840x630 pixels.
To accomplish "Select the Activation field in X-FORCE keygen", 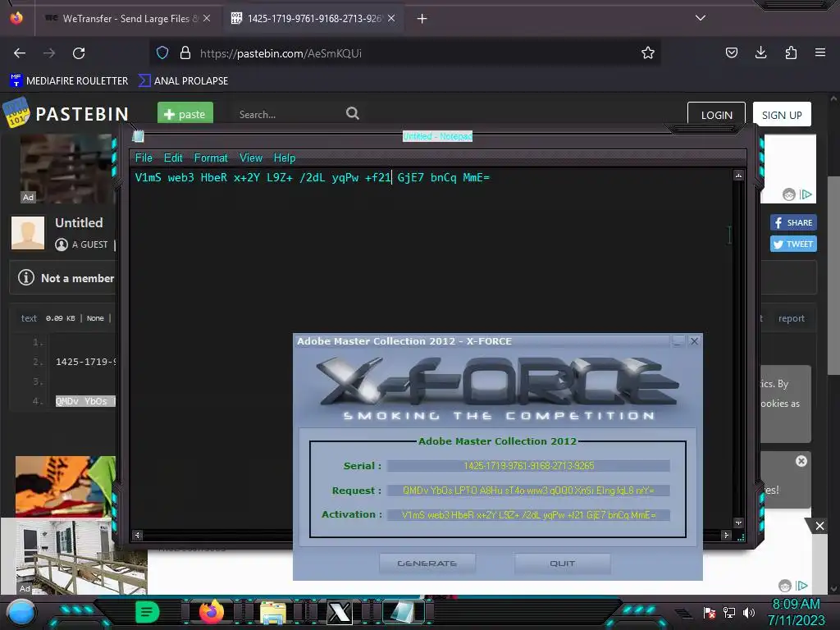I will click(528, 515).
